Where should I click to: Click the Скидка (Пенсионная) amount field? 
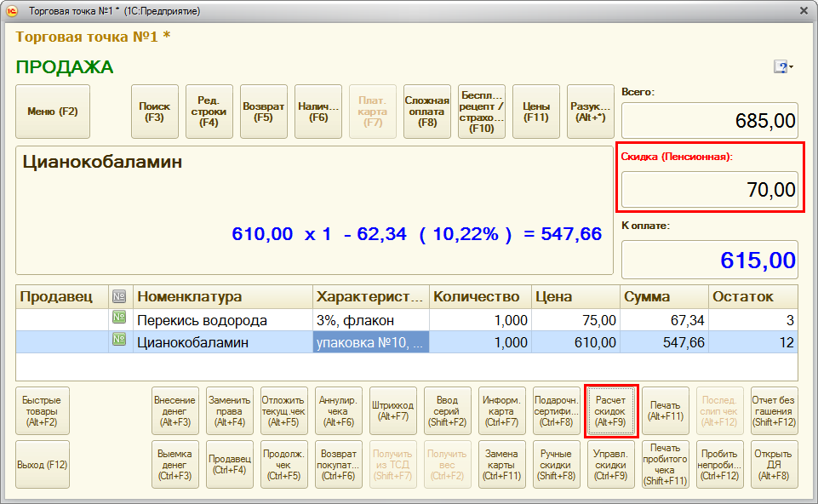coord(709,190)
